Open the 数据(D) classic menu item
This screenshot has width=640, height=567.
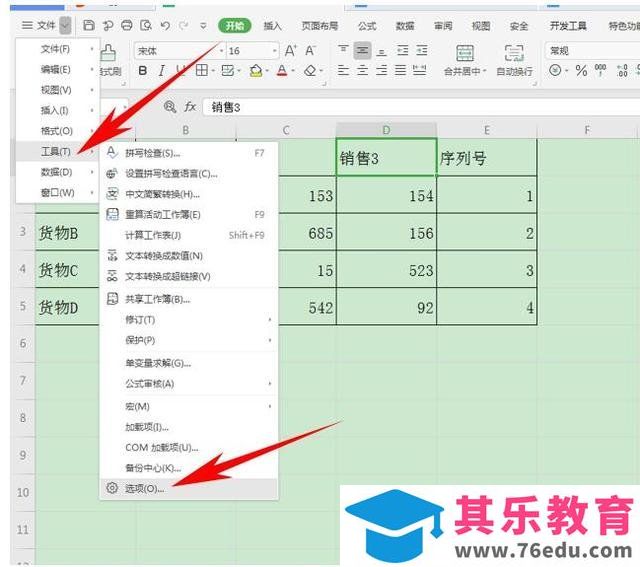(x=57, y=172)
